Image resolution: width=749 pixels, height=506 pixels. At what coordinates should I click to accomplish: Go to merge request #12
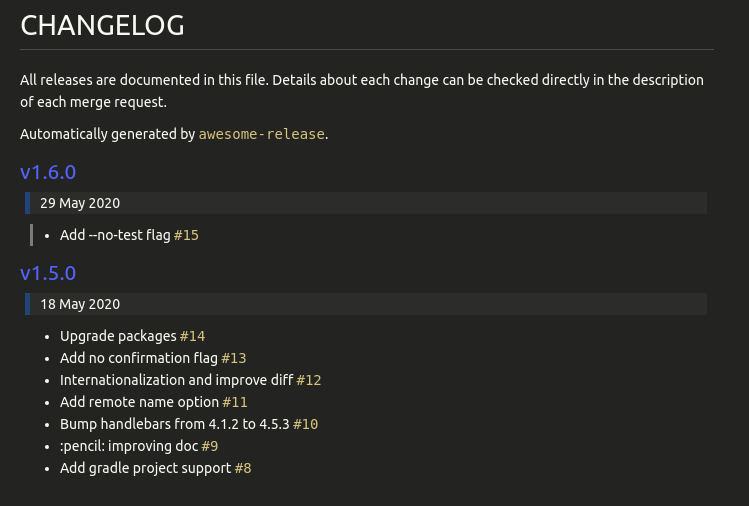click(x=308, y=380)
